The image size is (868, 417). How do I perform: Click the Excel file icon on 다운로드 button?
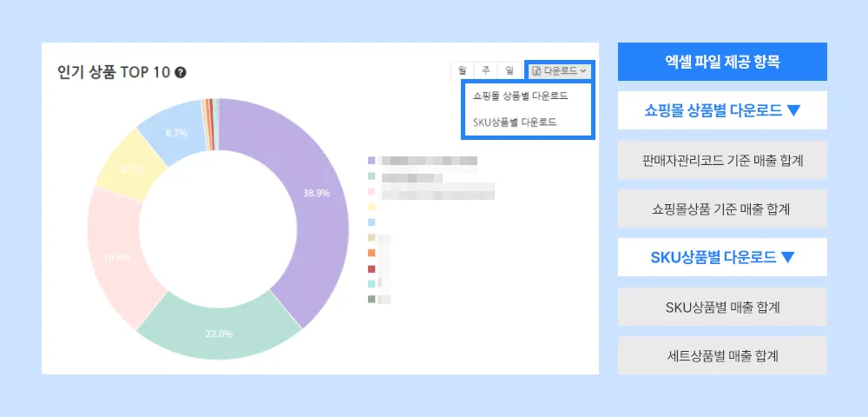click(x=537, y=70)
